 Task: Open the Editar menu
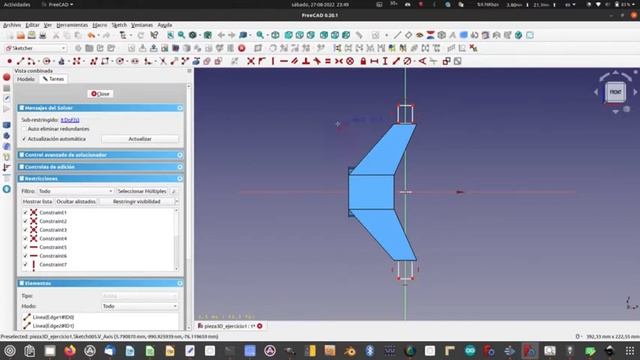(32, 25)
